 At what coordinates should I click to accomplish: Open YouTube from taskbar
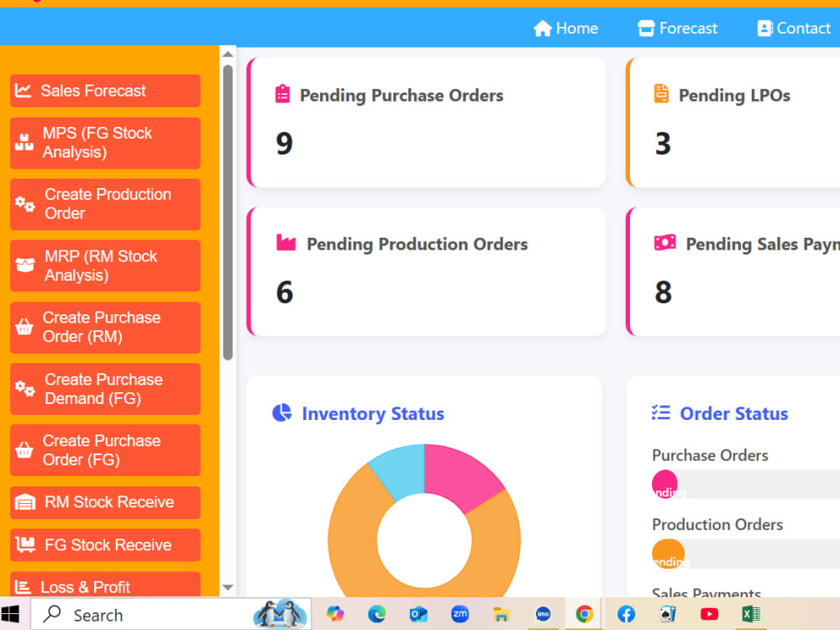coord(709,614)
